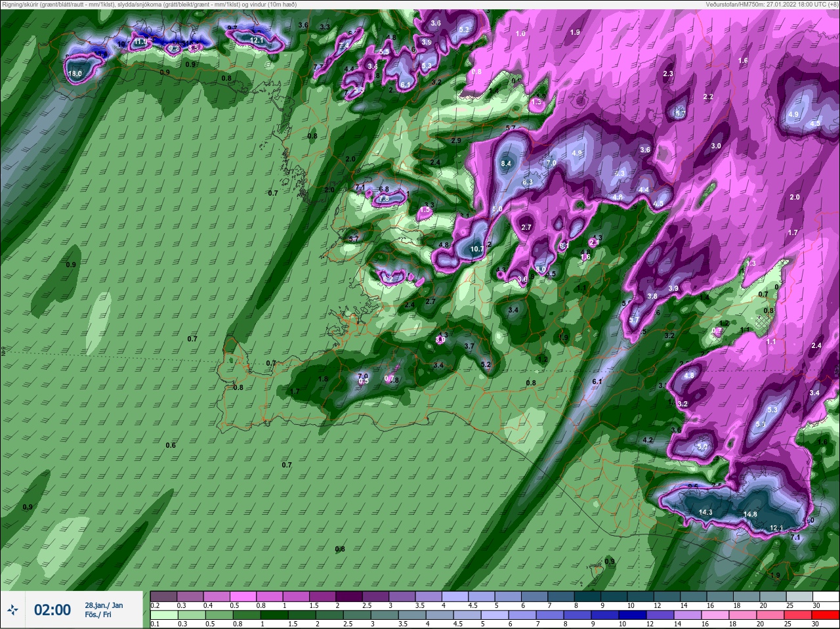Click the map title text starting 'Rigning/skúrir'
Image resolution: width=840 pixels, height=629 pixels.
[x=149, y=4]
